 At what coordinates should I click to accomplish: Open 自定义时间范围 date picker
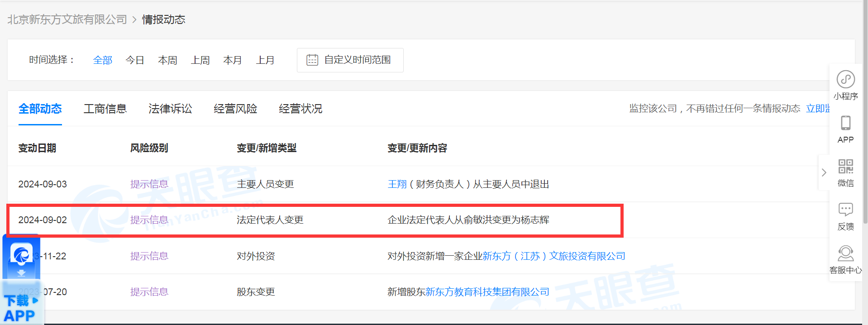(350, 60)
